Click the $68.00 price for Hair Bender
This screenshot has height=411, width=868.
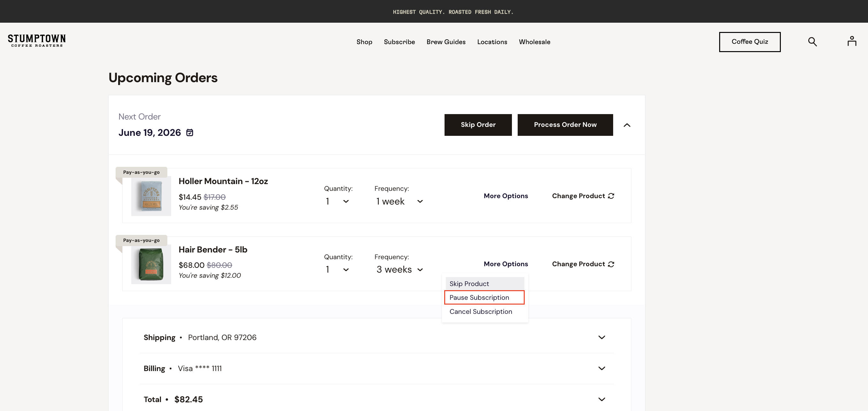point(191,265)
